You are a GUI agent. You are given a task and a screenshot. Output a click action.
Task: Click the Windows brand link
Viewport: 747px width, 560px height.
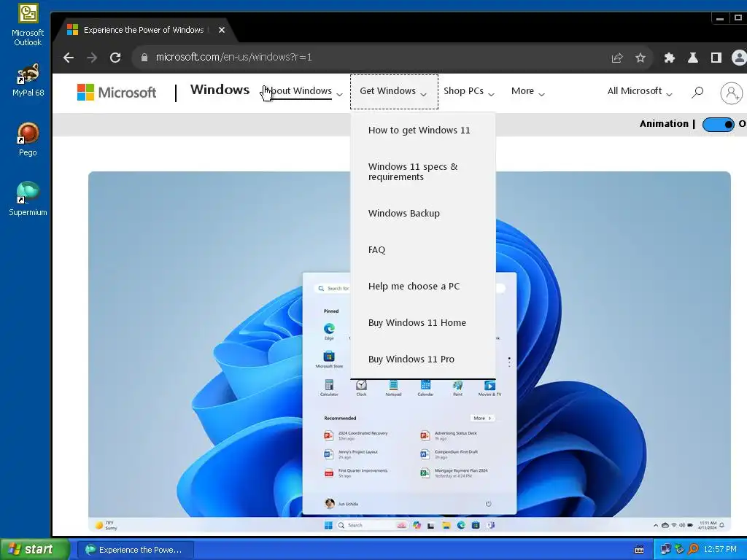tap(220, 90)
